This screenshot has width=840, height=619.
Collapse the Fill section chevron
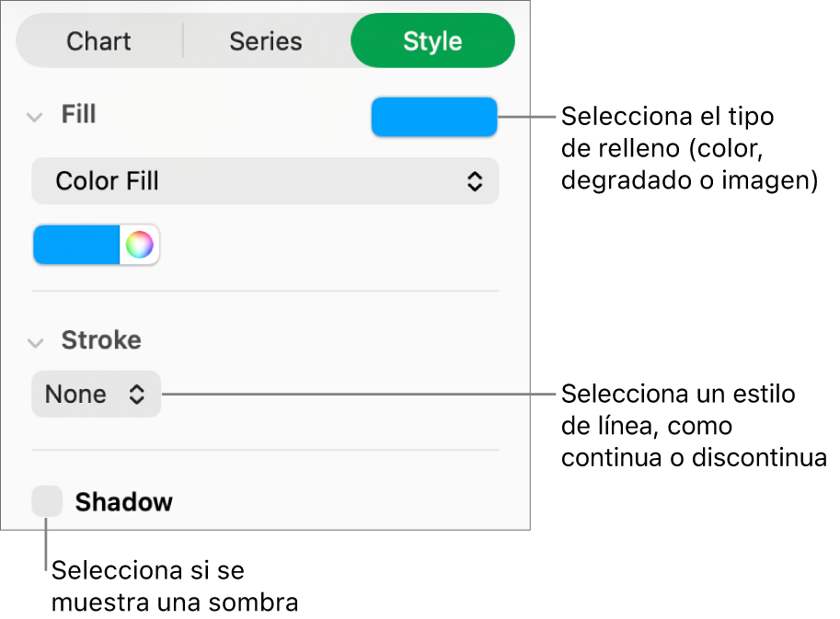35,117
